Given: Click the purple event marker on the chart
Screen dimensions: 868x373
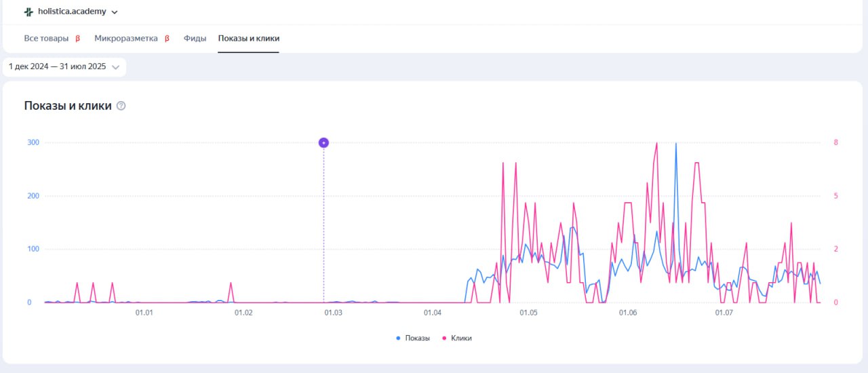Looking at the screenshot, I should click(323, 142).
